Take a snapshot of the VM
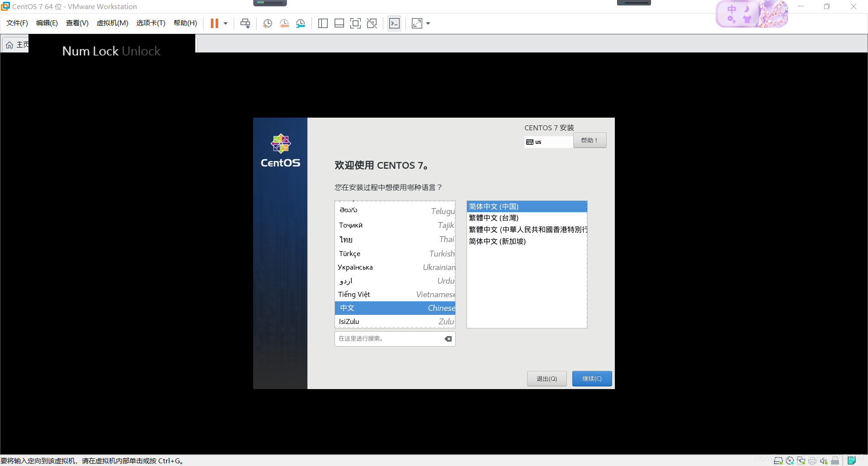The image size is (868, 466). point(268,23)
